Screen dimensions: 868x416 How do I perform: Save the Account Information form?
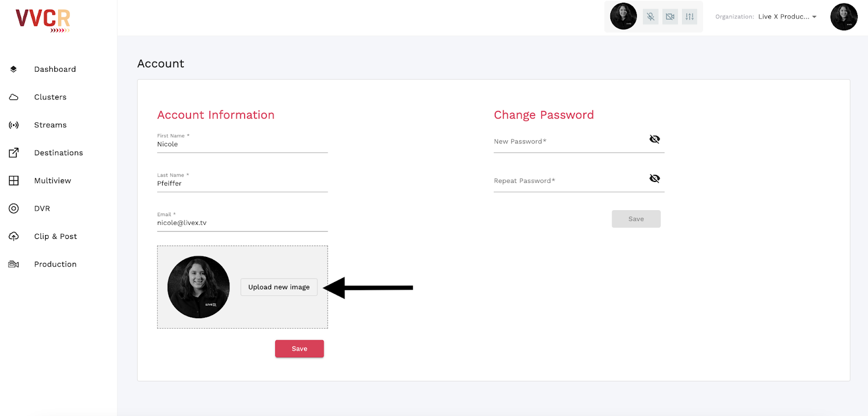pos(299,349)
